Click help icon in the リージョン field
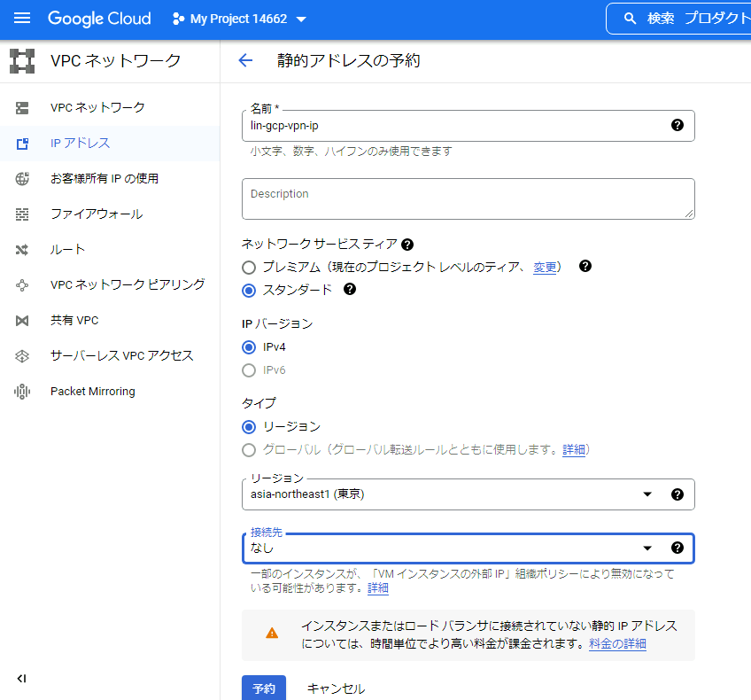The height and width of the screenshot is (700, 751). [x=677, y=494]
